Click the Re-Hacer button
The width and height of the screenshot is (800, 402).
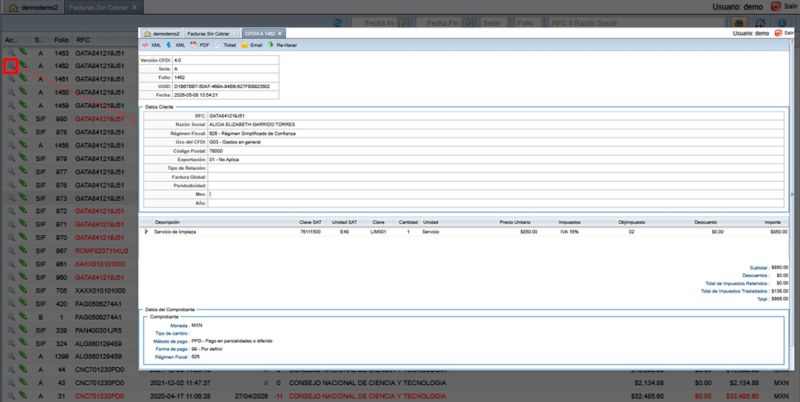[x=282, y=45]
